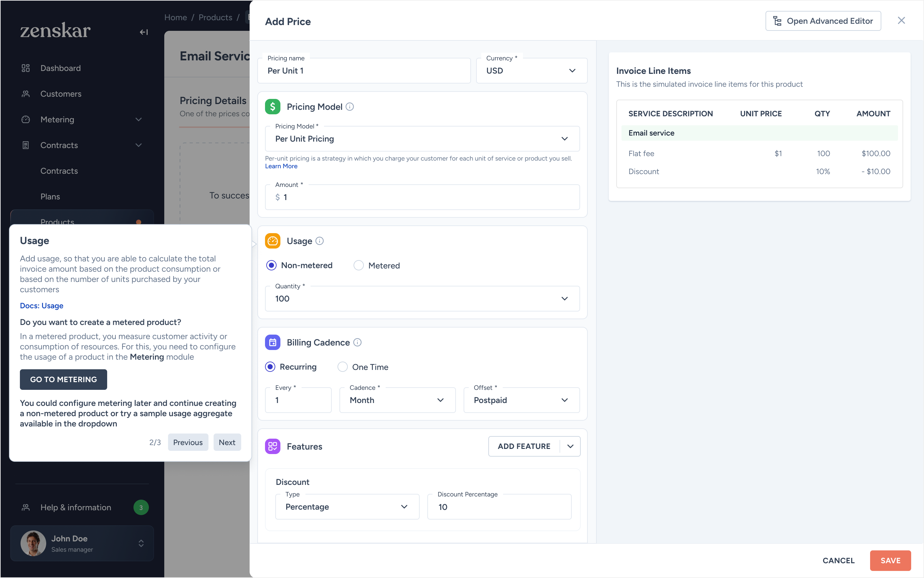The image size is (924, 578).
Task: Focus the Discount Percentage field
Action: 500,506
